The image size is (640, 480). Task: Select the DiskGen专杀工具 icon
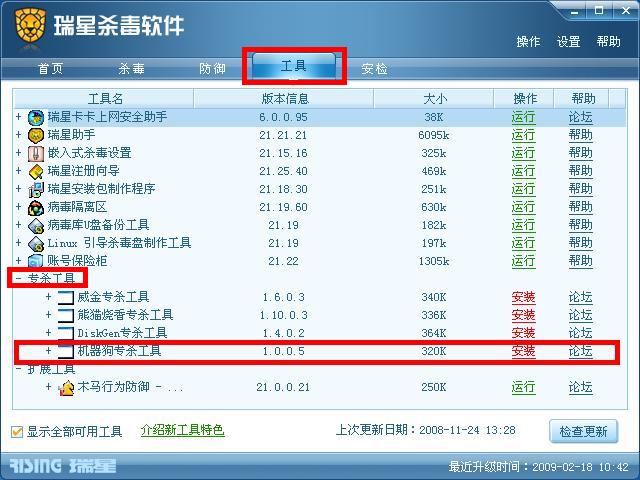click(x=66, y=333)
